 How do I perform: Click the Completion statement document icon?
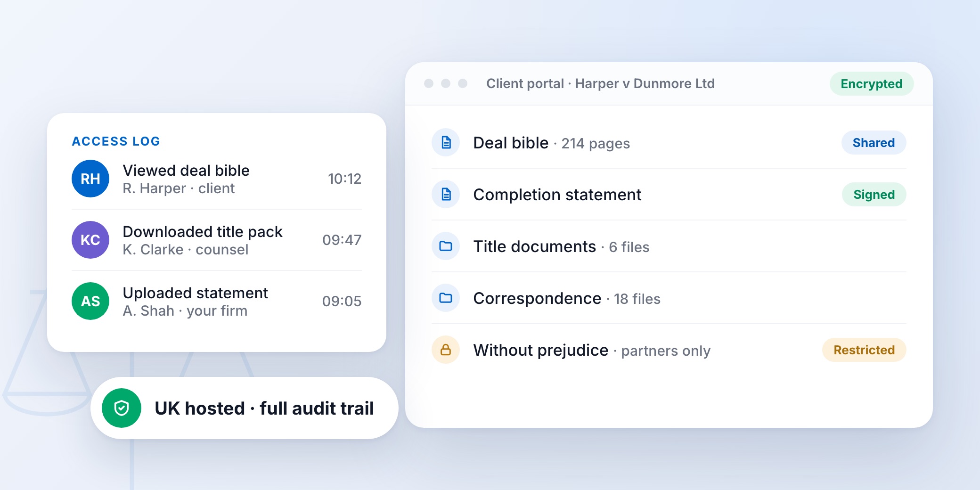(x=446, y=194)
